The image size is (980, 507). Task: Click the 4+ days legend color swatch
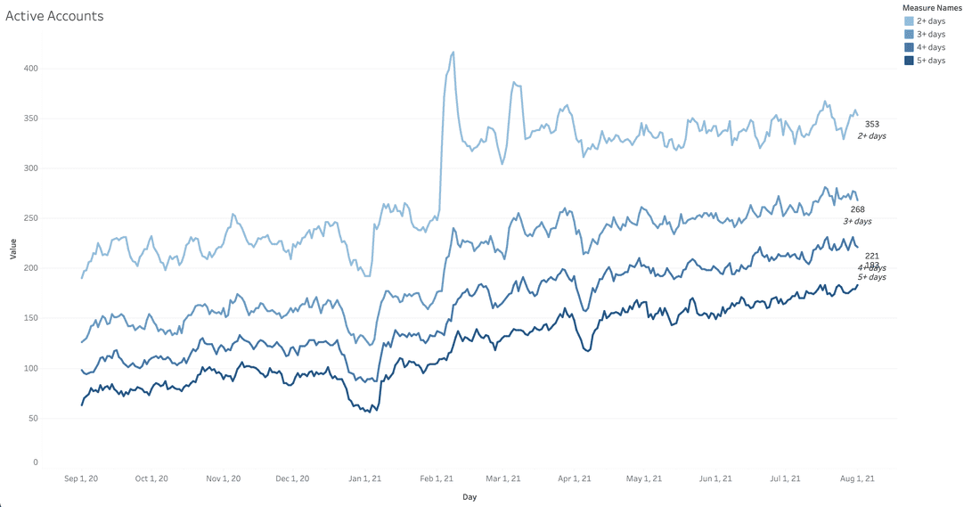point(909,47)
